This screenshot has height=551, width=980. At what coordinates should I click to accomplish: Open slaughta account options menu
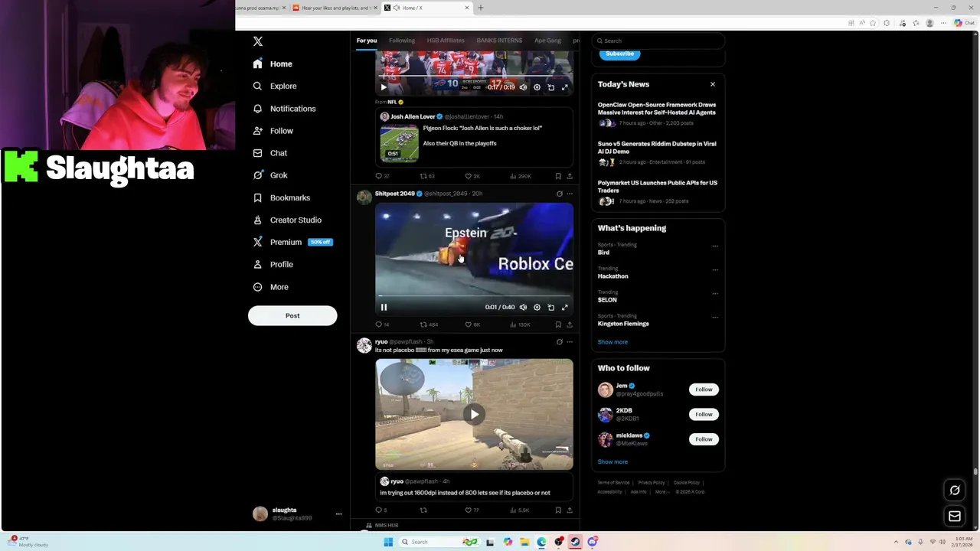(x=338, y=514)
